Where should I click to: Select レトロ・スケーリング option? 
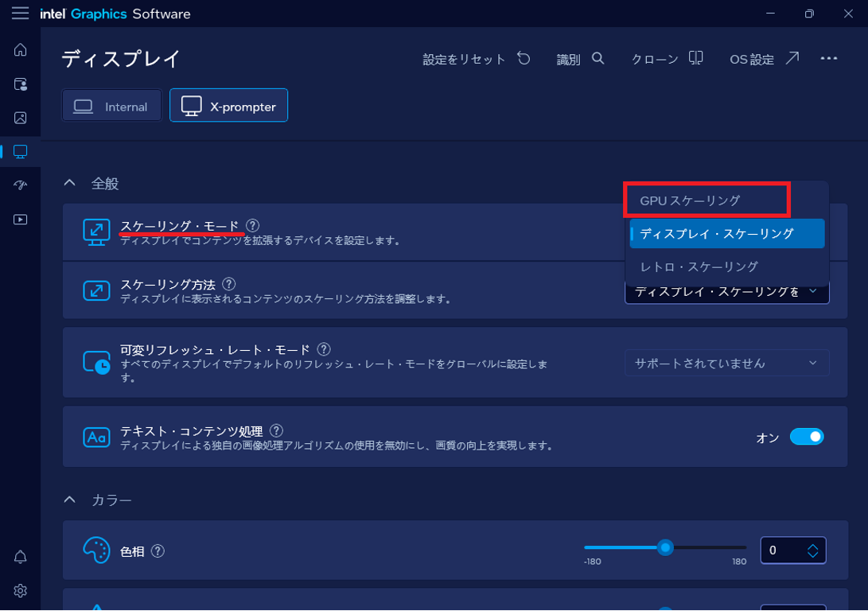click(727, 267)
